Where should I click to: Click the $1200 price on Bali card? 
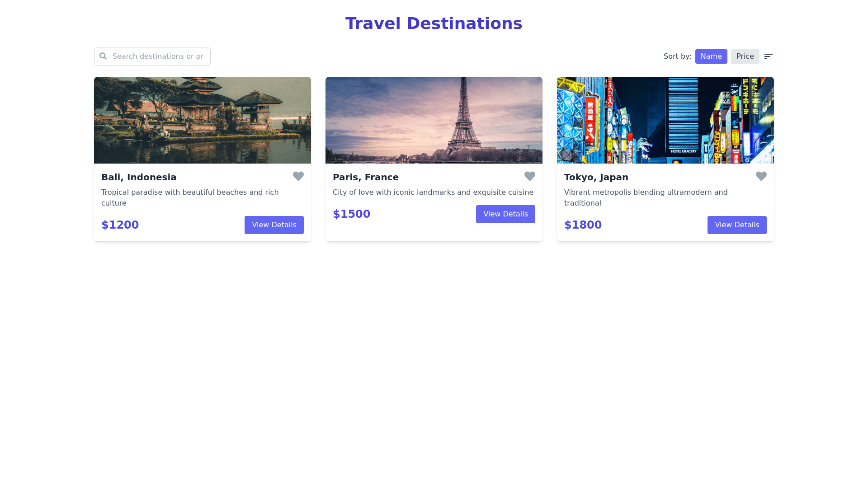click(120, 225)
